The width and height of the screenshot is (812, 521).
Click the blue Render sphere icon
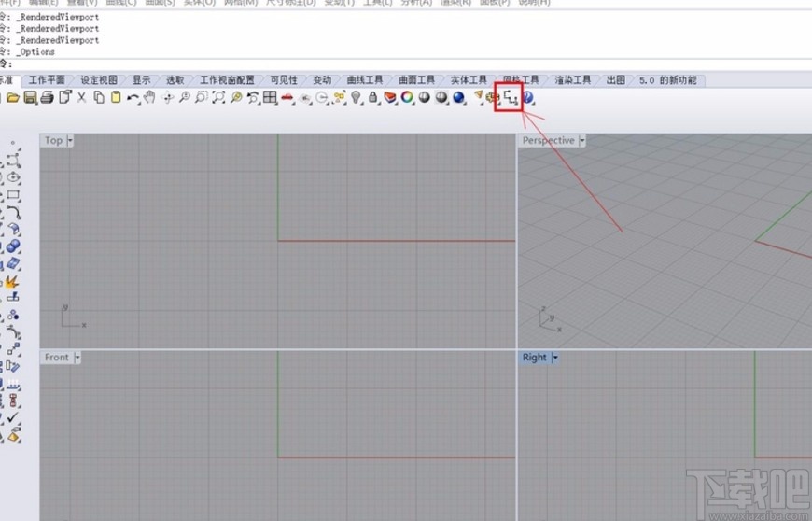(458, 97)
